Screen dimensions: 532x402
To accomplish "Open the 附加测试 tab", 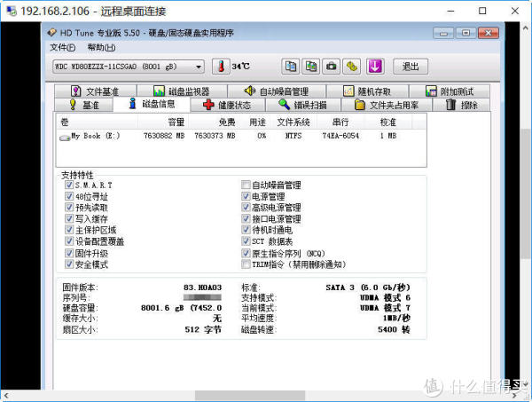I will pos(450,91).
